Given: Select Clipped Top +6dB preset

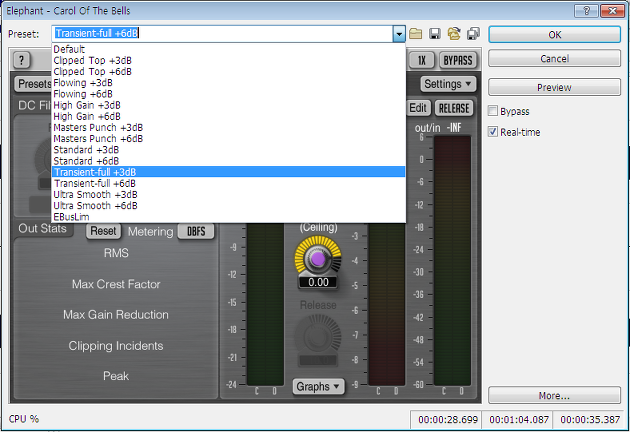Looking at the screenshot, I should coord(229,72).
